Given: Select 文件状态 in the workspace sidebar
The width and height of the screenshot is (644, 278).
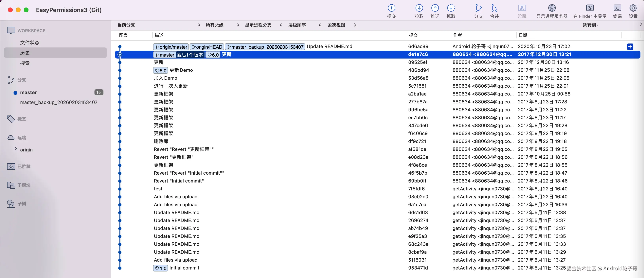Looking at the screenshot, I should (x=30, y=43).
